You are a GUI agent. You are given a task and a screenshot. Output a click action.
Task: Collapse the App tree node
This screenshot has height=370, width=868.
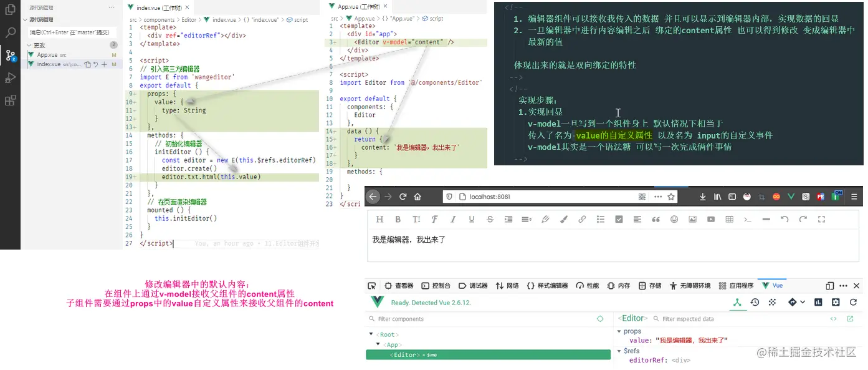point(378,344)
